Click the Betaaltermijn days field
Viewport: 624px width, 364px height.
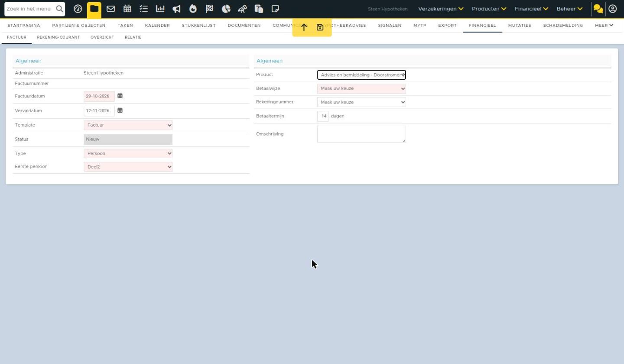click(x=323, y=116)
